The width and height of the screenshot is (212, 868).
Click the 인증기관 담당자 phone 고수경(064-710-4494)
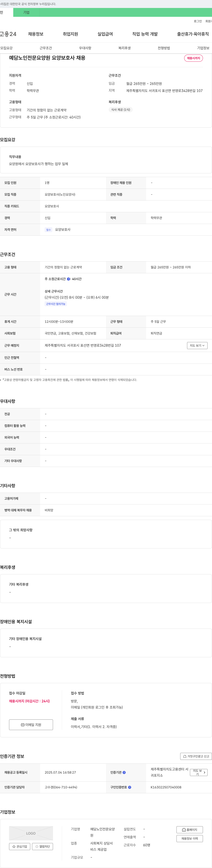pyautogui.click(x=61, y=787)
